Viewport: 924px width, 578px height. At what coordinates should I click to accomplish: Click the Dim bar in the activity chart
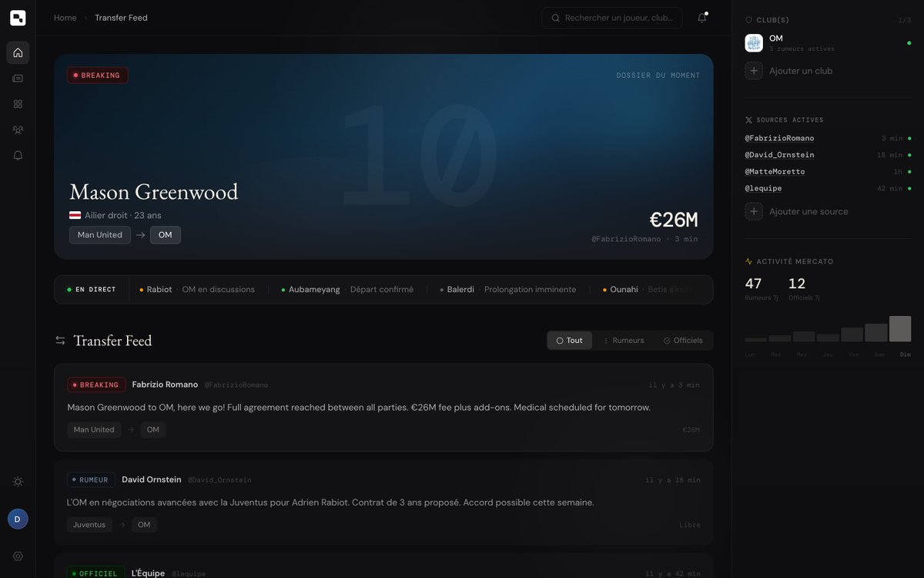click(900, 329)
